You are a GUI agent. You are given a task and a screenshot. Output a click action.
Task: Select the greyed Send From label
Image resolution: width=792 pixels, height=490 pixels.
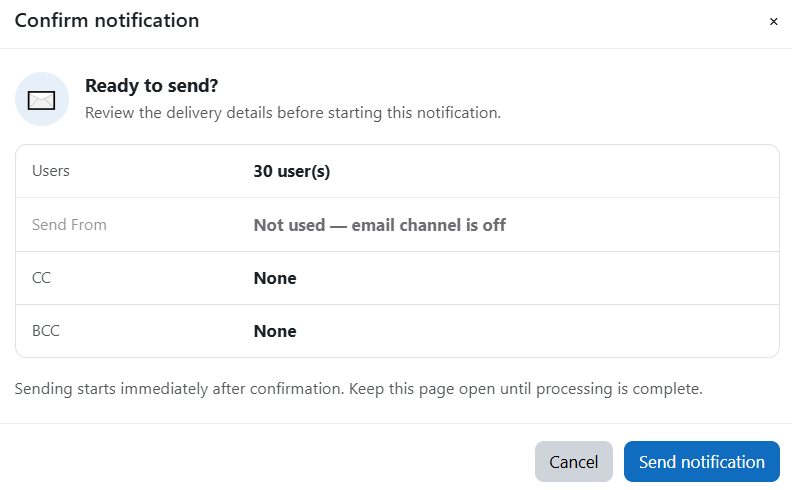pyautogui.click(x=69, y=225)
